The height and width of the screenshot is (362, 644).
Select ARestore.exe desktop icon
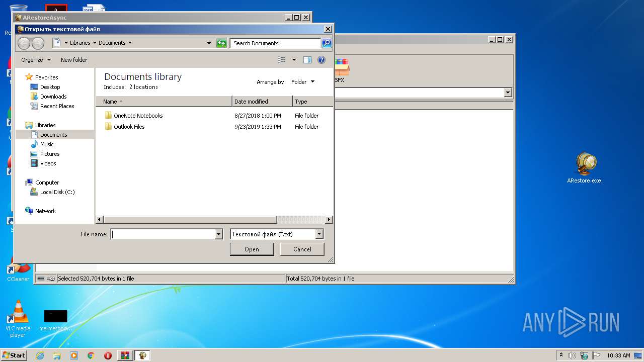coord(584,168)
